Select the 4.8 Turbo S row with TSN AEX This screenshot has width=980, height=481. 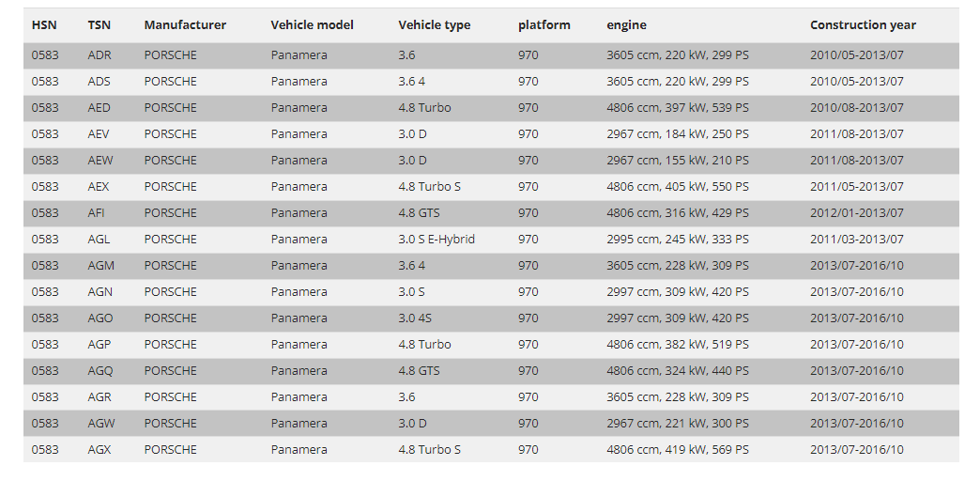point(491,186)
